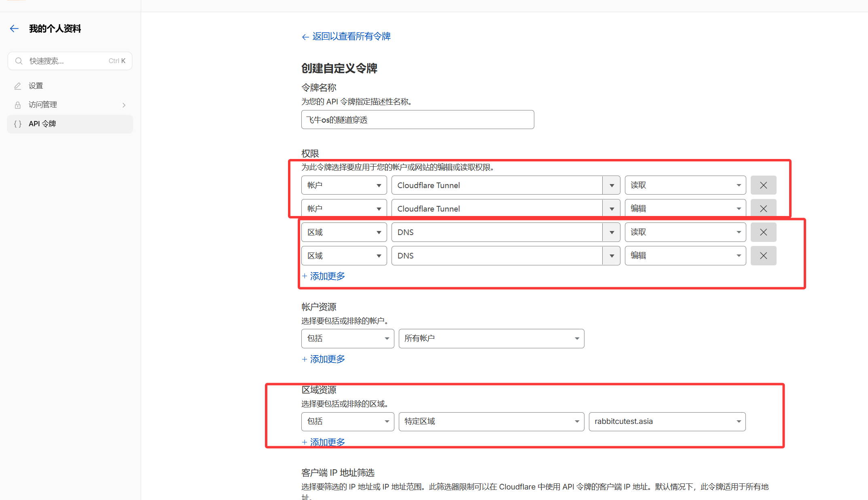Delete the Cloudflare Tunnel 编辑 permission row
Viewport: 868px width, 500px height.
click(x=763, y=209)
